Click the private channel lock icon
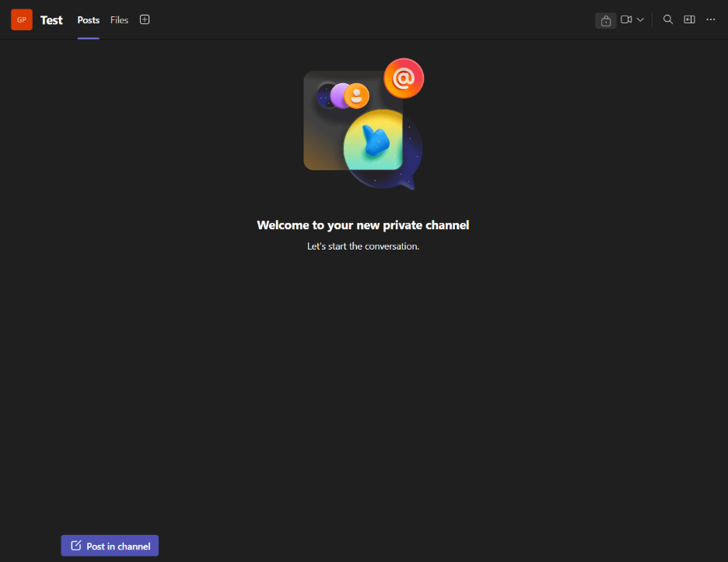The height and width of the screenshot is (562, 728). click(x=605, y=20)
